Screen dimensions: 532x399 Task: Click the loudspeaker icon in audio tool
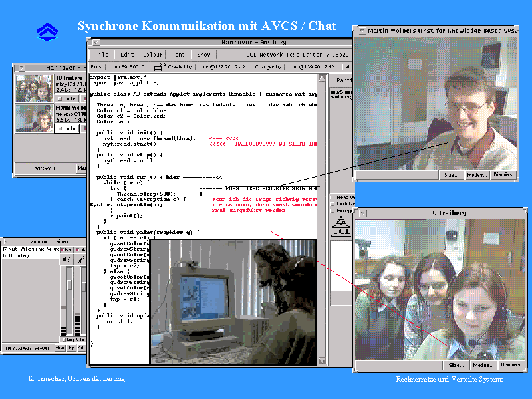tap(66, 259)
